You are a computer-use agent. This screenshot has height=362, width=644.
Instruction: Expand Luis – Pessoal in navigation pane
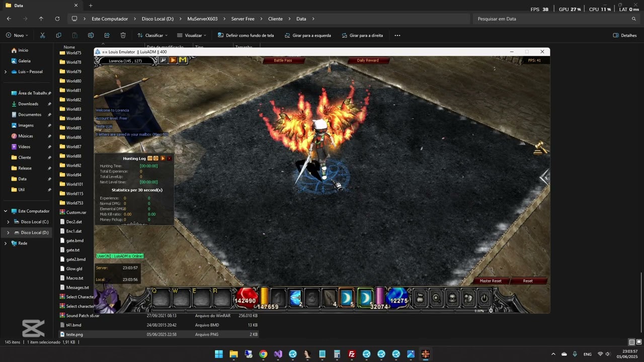pyautogui.click(x=6, y=72)
